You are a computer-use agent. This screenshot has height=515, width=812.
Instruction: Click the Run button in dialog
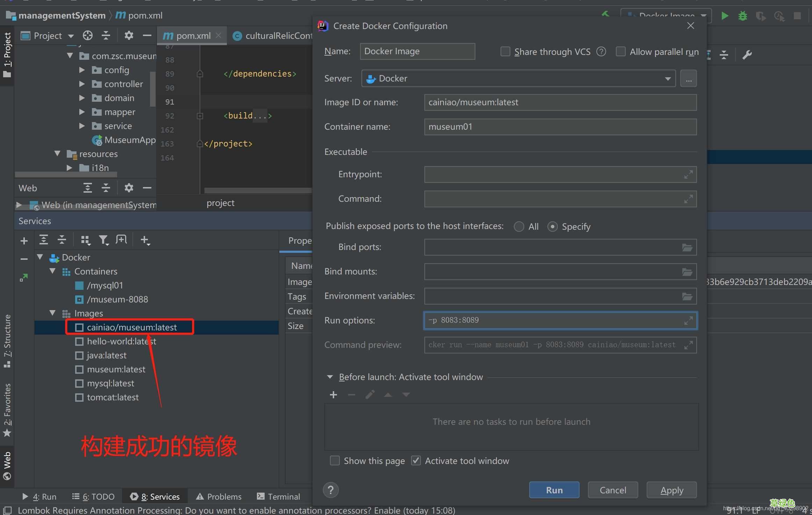(x=554, y=490)
